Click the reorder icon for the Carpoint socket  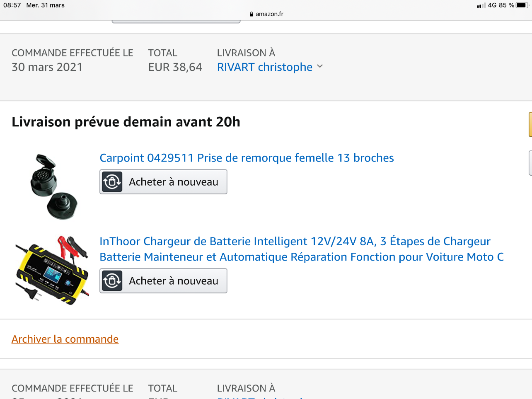click(x=112, y=182)
